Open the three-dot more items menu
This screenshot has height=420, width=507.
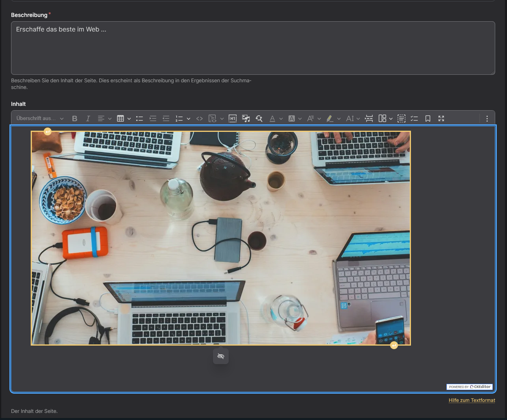coord(487,118)
